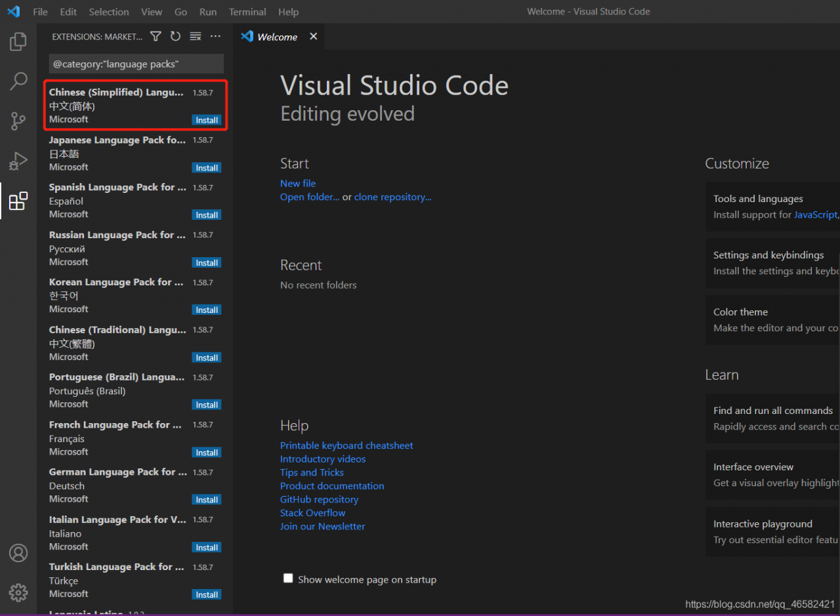
Task: Close the Welcome tab
Action: pos(314,37)
